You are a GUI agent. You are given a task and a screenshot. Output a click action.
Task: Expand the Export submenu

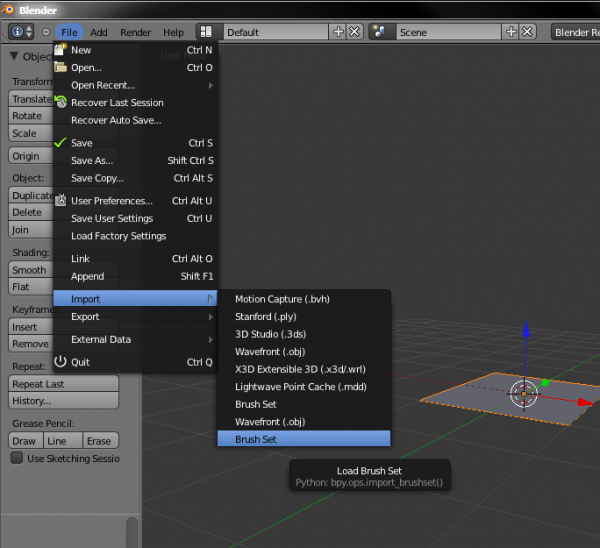click(x=136, y=317)
